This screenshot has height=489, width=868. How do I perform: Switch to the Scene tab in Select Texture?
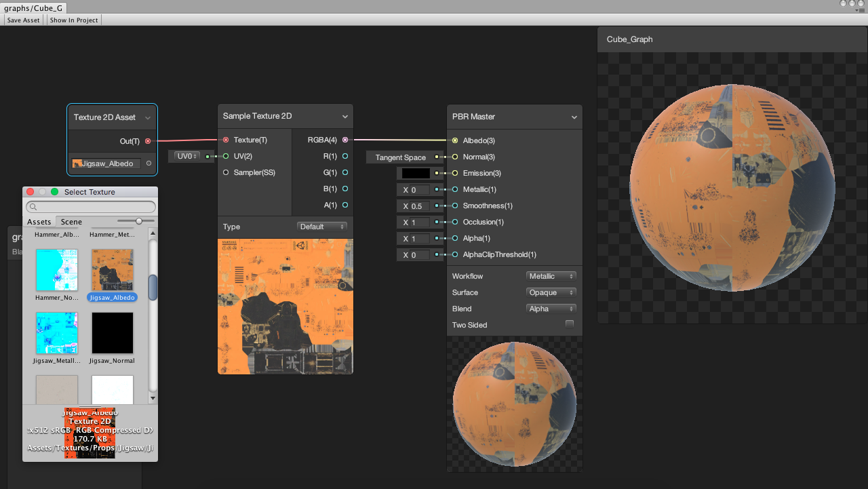click(x=71, y=222)
